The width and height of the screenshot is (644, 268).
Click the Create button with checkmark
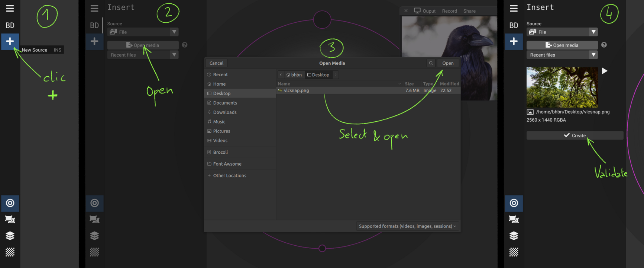pyautogui.click(x=575, y=135)
